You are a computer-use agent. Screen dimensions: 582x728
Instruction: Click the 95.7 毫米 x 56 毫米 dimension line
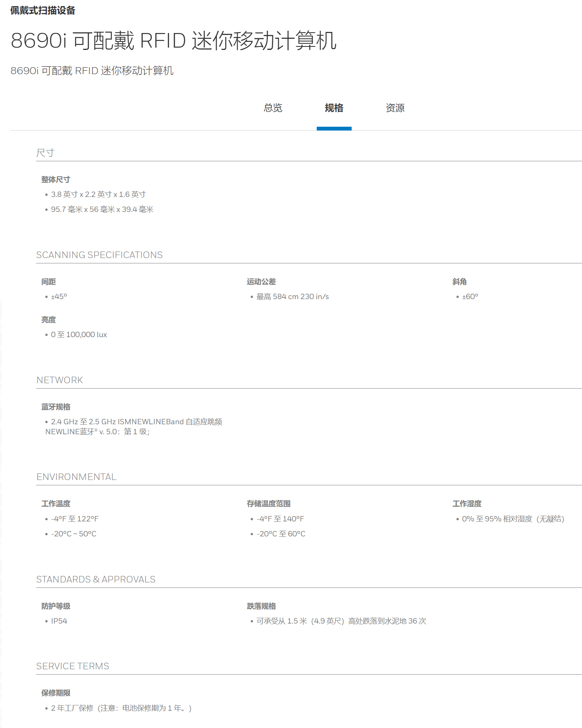[102, 209]
